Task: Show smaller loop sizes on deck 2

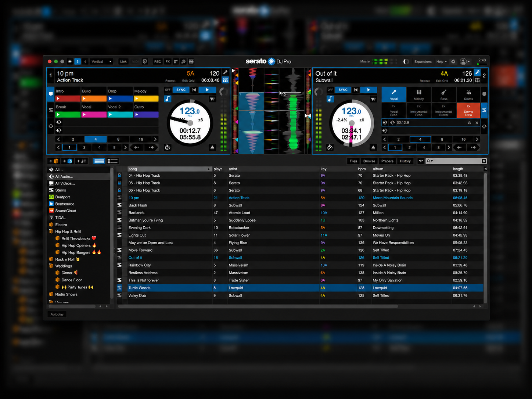Action: tap(385, 139)
